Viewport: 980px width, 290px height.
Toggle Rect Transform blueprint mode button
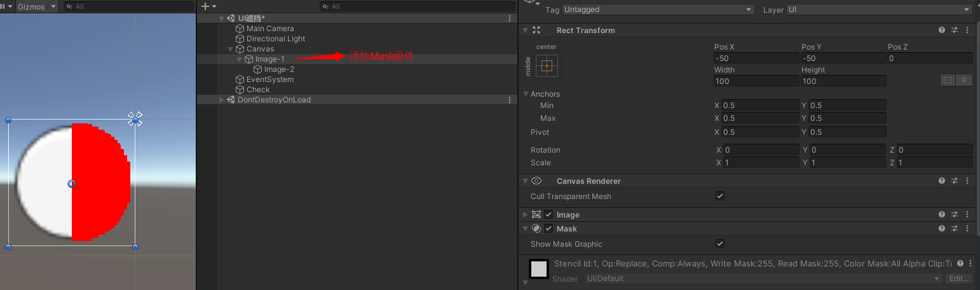948,80
